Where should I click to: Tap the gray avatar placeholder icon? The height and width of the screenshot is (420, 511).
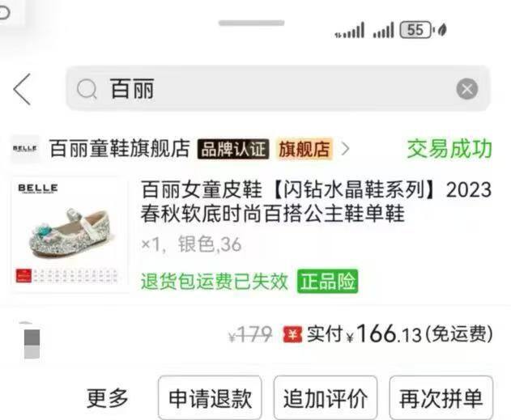(x=32, y=343)
